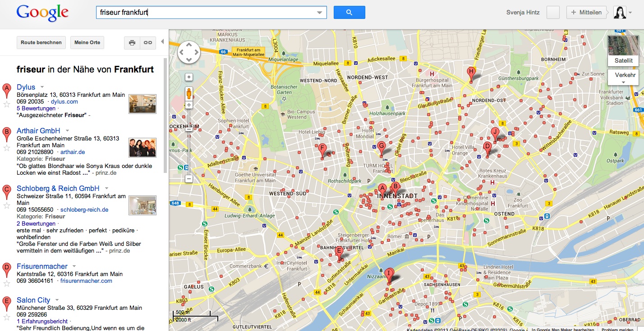
Task: Select map marker D on the map
Action: coord(487,148)
